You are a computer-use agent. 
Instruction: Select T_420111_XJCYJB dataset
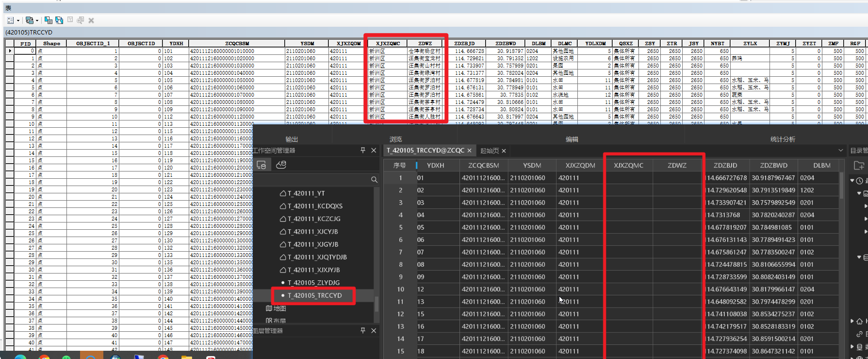312,232
